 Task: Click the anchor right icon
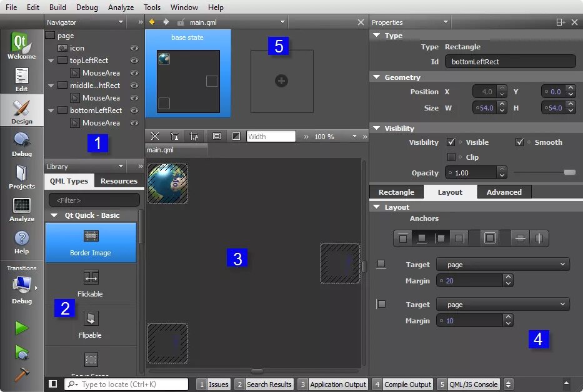click(459, 238)
